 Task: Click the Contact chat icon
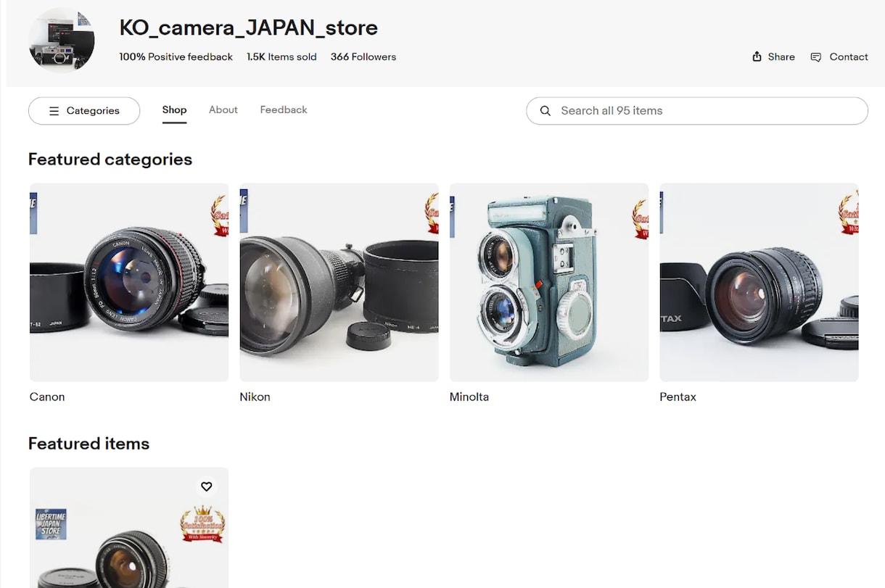[x=815, y=57]
